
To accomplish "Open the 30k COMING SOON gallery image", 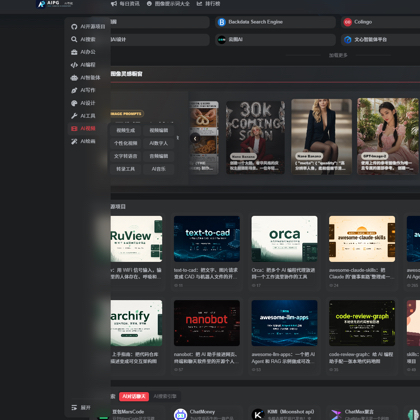I will 255,137.
